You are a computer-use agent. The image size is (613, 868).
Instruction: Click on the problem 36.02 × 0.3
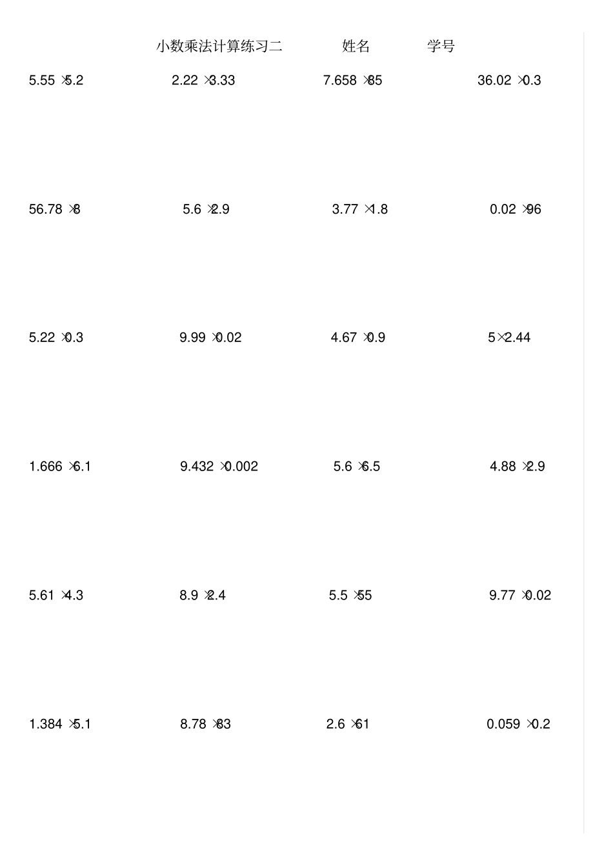click(509, 81)
